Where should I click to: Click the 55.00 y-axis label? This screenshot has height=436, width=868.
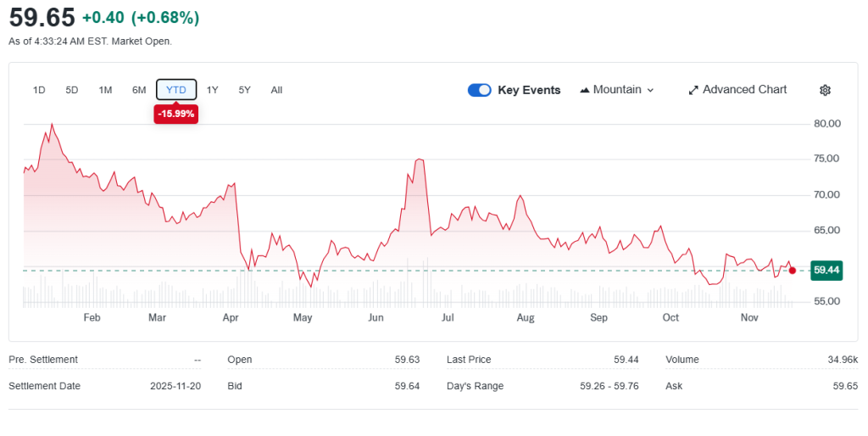(826, 302)
